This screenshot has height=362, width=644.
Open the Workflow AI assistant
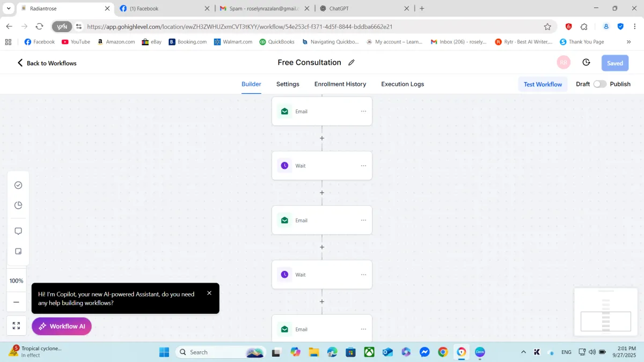62,326
